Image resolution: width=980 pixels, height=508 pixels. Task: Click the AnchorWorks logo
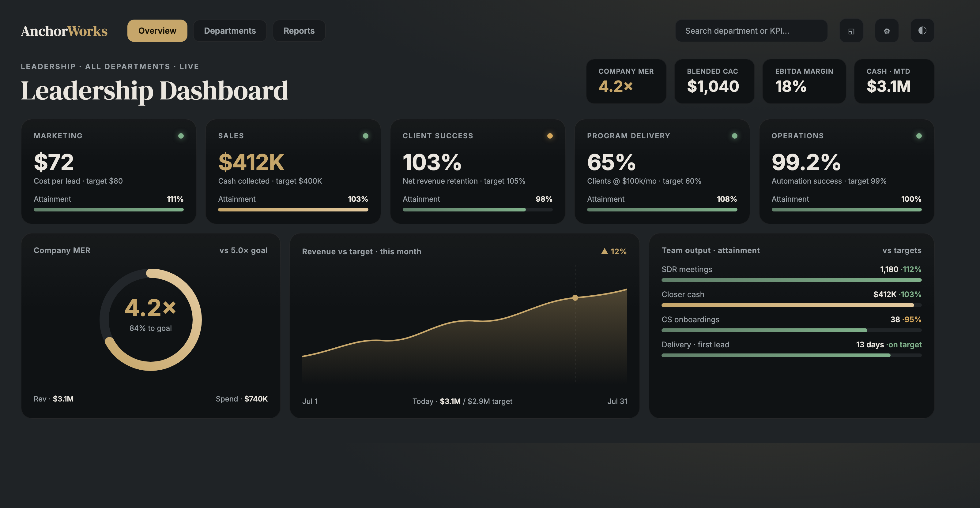click(64, 31)
